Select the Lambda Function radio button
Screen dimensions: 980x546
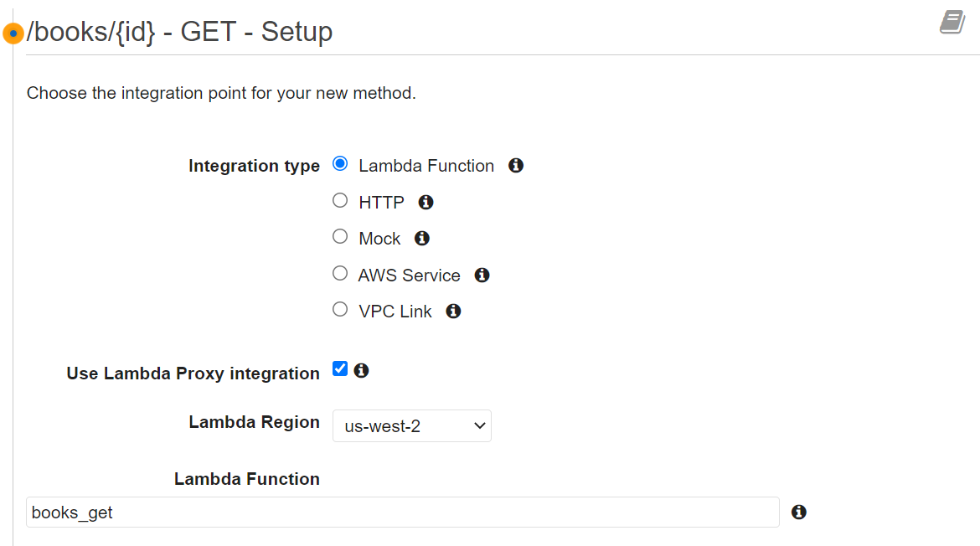click(x=340, y=164)
